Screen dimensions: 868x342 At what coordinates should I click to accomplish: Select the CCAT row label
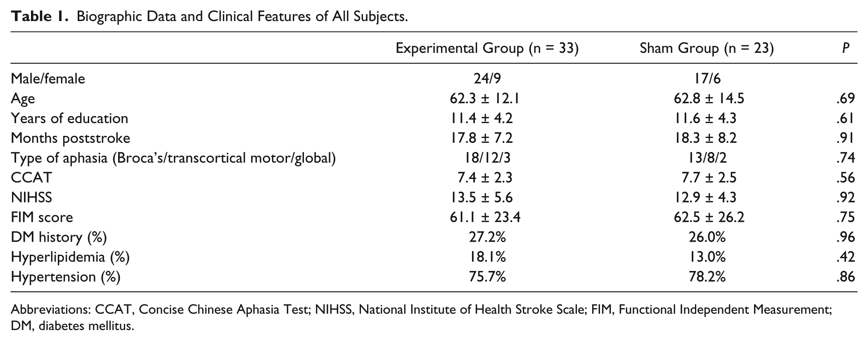coord(31,178)
